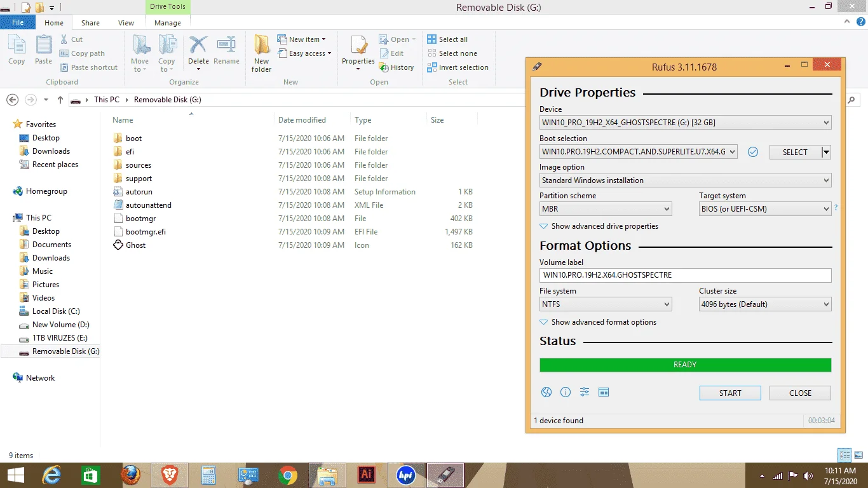This screenshot has width=868, height=488.
Task: Open Rufus settings sliders icon
Action: (585, 392)
